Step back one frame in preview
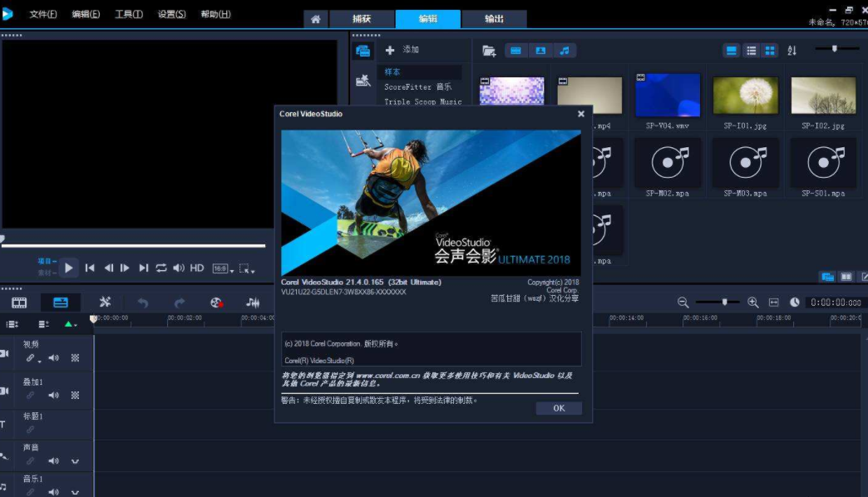The height and width of the screenshot is (497, 868). click(x=108, y=268)
